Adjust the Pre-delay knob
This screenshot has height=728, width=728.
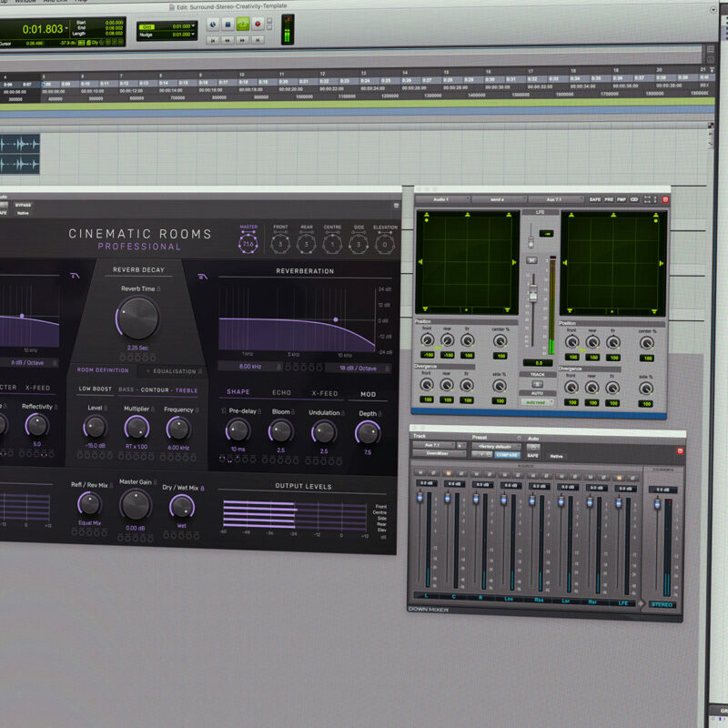coord(238,430)
